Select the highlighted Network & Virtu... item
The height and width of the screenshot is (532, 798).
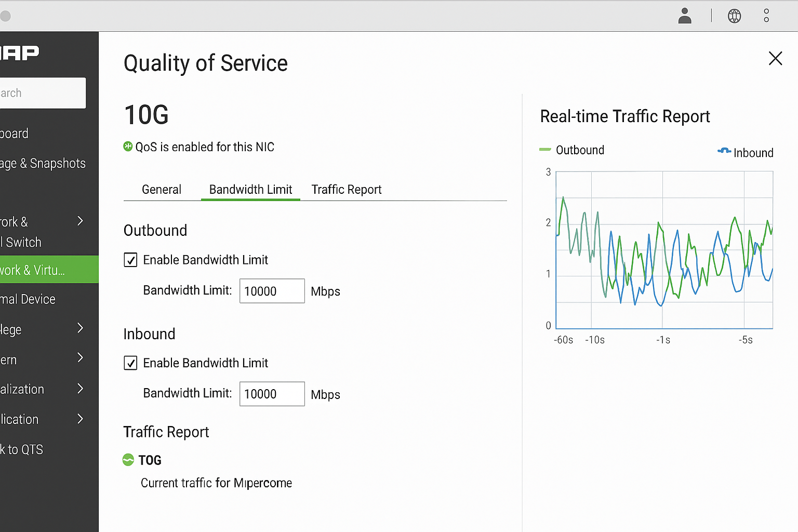(x=49, y=270)
